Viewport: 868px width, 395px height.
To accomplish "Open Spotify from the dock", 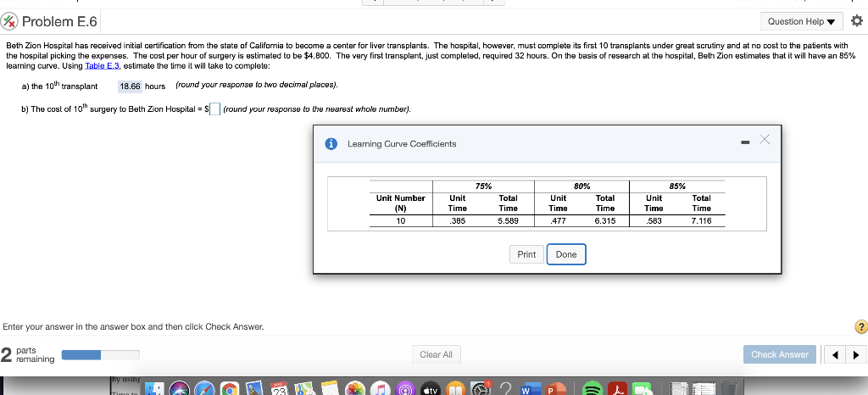I will [x=592, y=388].
